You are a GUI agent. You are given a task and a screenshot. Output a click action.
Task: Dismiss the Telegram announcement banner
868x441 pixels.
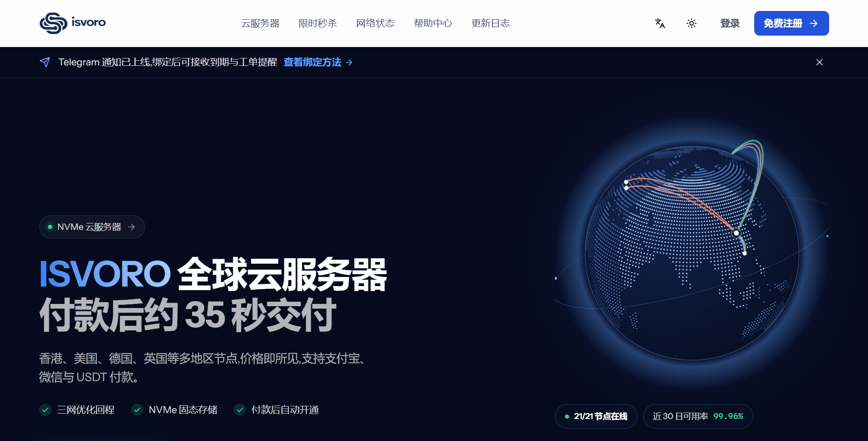[820, 62]
